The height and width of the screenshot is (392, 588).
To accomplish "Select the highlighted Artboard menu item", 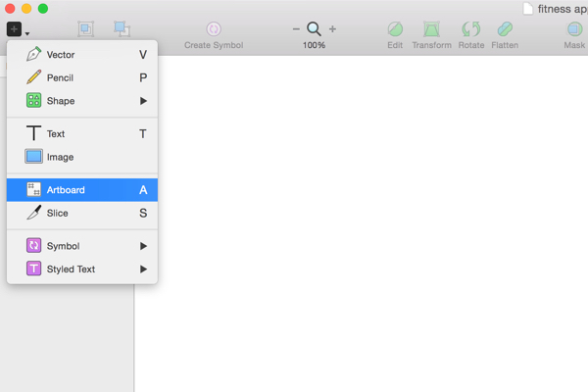I will 82,190.
